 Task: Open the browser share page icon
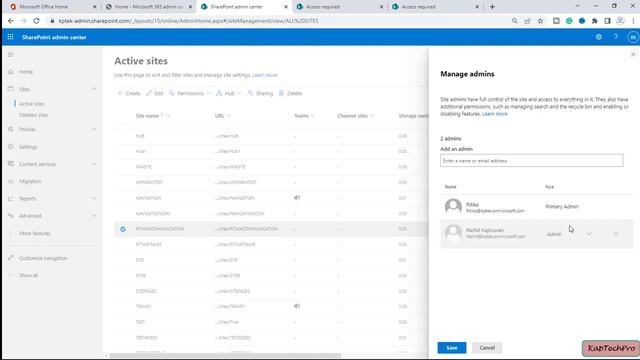click(x=527, y=21)
